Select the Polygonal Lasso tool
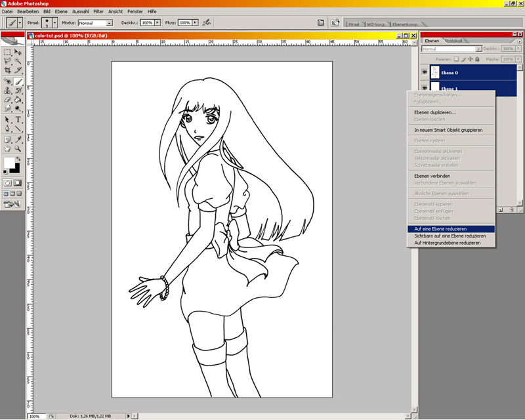 point(7,61)
